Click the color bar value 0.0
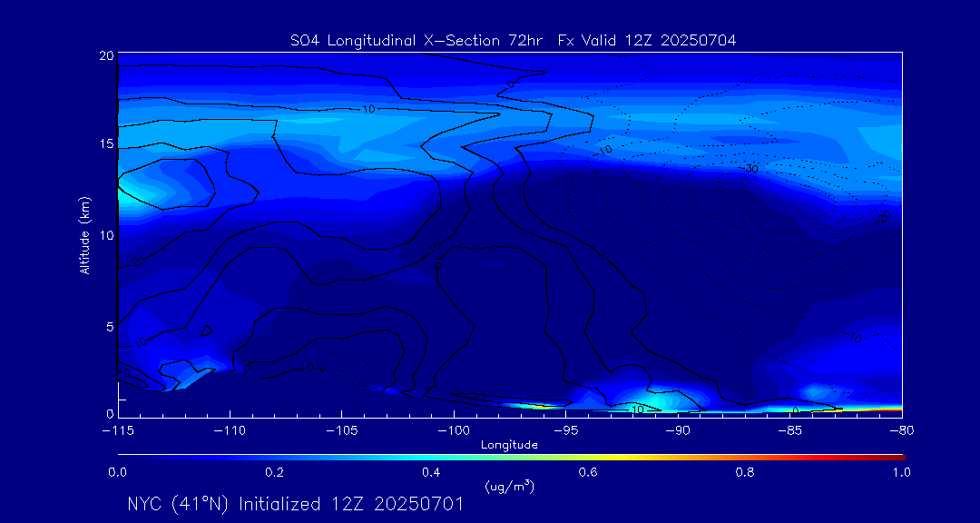Screen dimensions: 980x523 pos(118,472)
